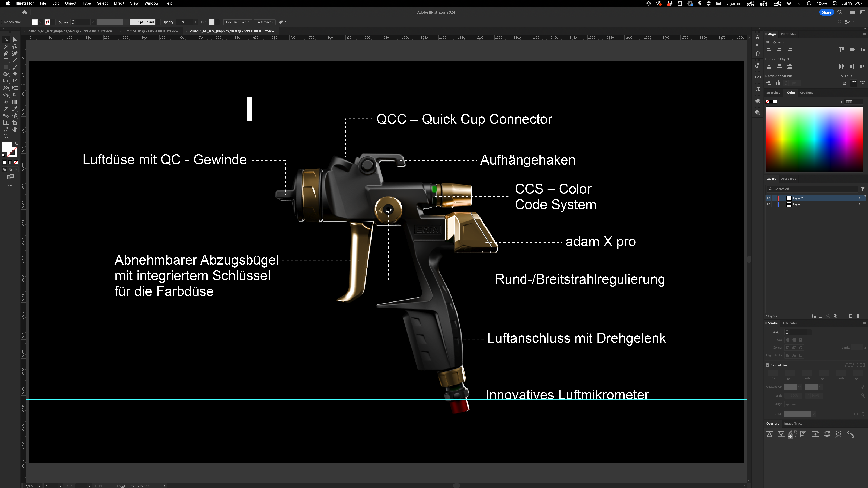Viewport: 868px width, 488px height.
Task: Open the Style dropdown
Action: tap(217, 22)
